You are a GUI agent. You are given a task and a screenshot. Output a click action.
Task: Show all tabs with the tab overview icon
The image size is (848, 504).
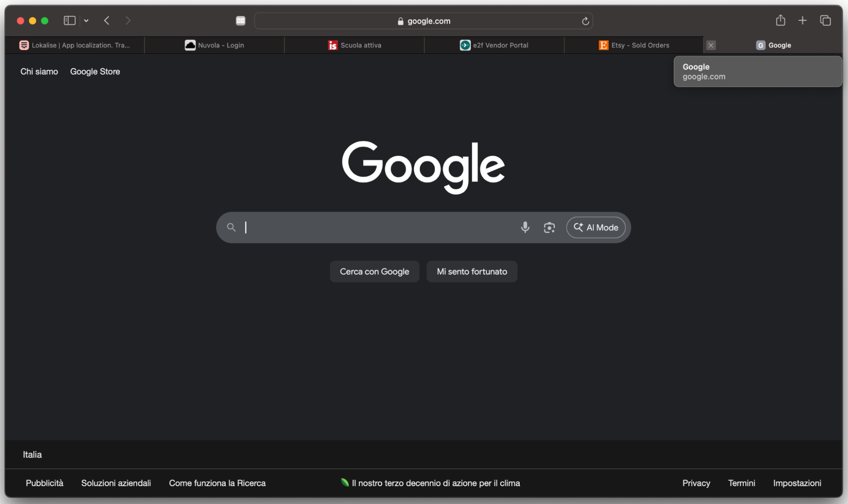pyautogui.click(x=826, y=20)
